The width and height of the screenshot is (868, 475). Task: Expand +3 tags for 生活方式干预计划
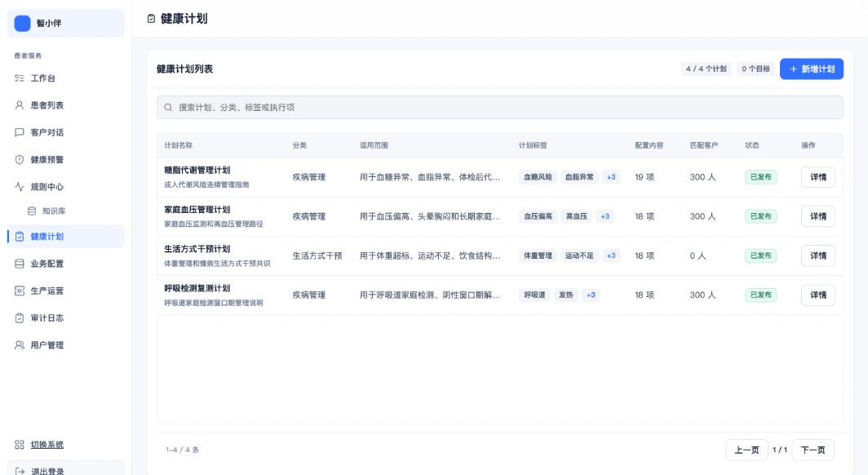[611, 255]
